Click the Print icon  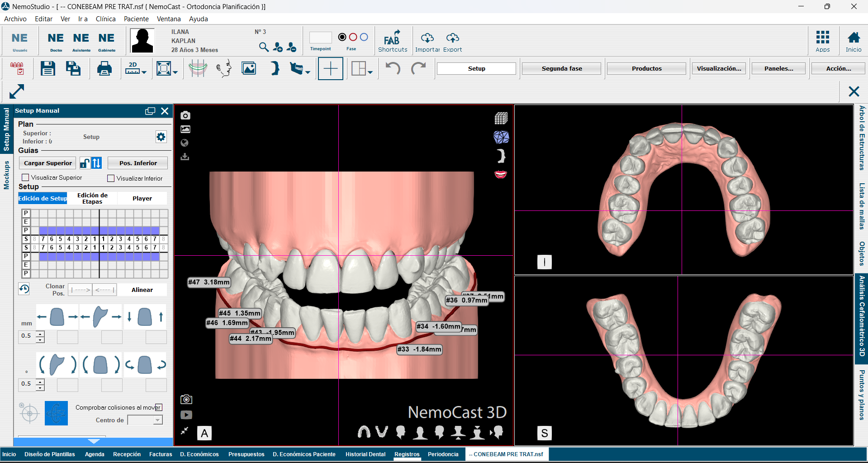pyautogui.click(x=104, y=69)
